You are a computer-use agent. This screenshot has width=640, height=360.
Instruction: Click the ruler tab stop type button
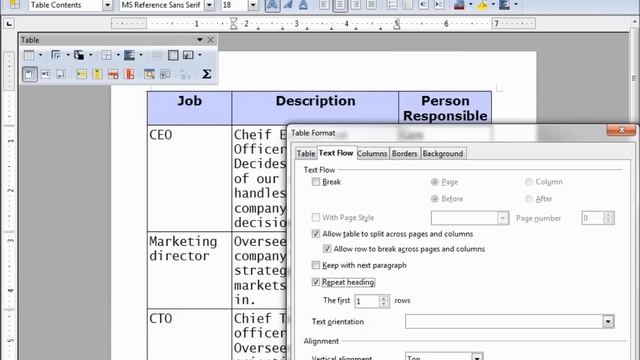(9, 24)
